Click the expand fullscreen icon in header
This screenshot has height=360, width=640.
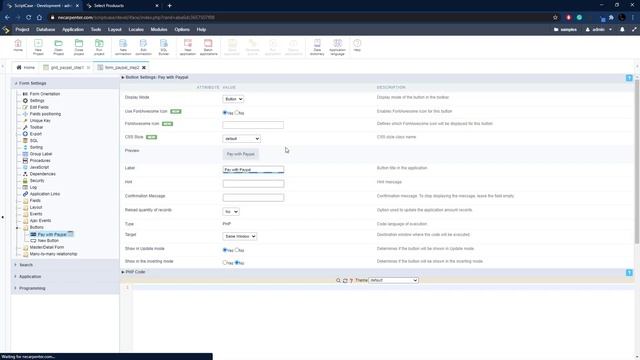tap(634, 29)
